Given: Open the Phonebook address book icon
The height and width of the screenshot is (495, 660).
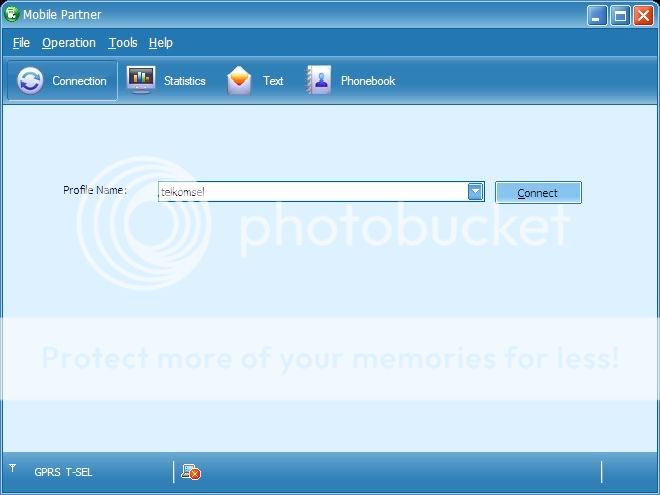Looking at the screenshot, I should (x=319, y=80).
